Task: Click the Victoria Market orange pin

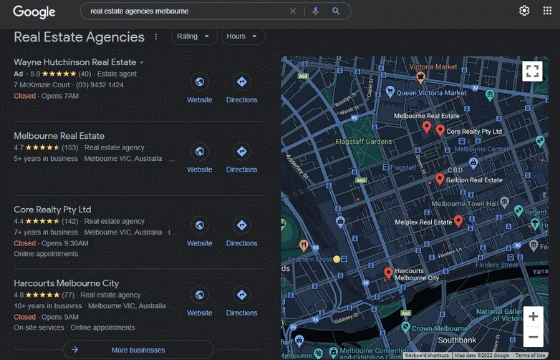Action: (421, 77)
